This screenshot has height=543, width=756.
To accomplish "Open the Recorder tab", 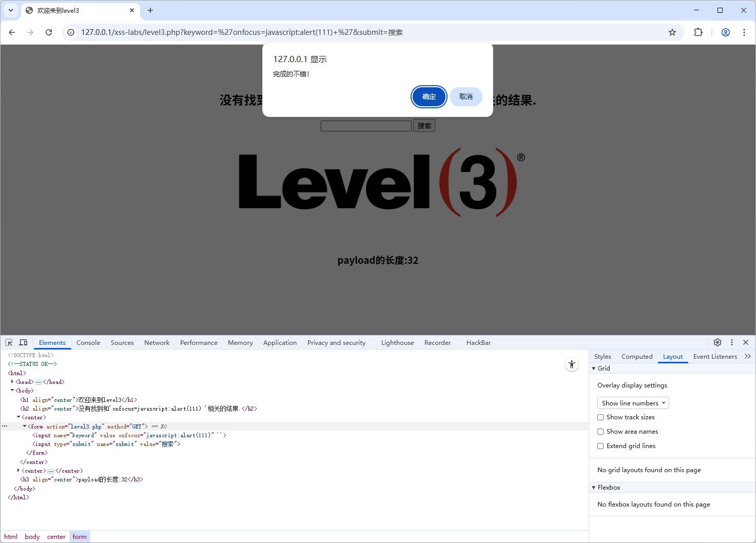I will 437,343.
